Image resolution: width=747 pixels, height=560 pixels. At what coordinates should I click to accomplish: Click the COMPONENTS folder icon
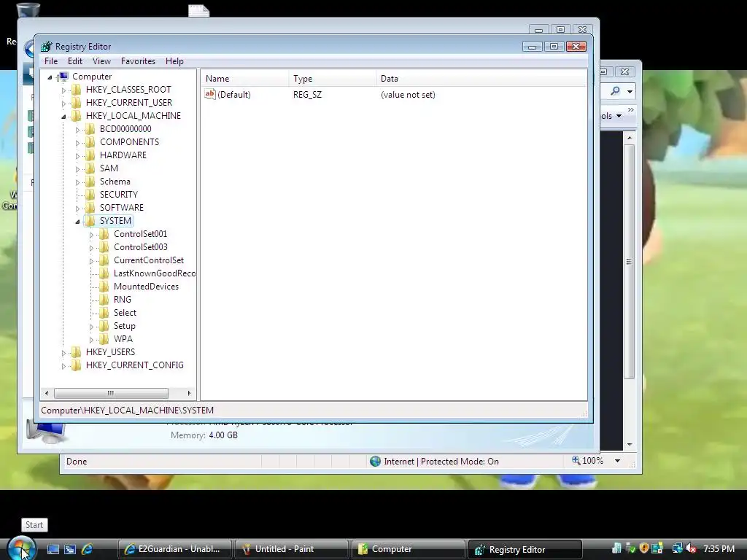pyautogui.click(x=90, y=142)
